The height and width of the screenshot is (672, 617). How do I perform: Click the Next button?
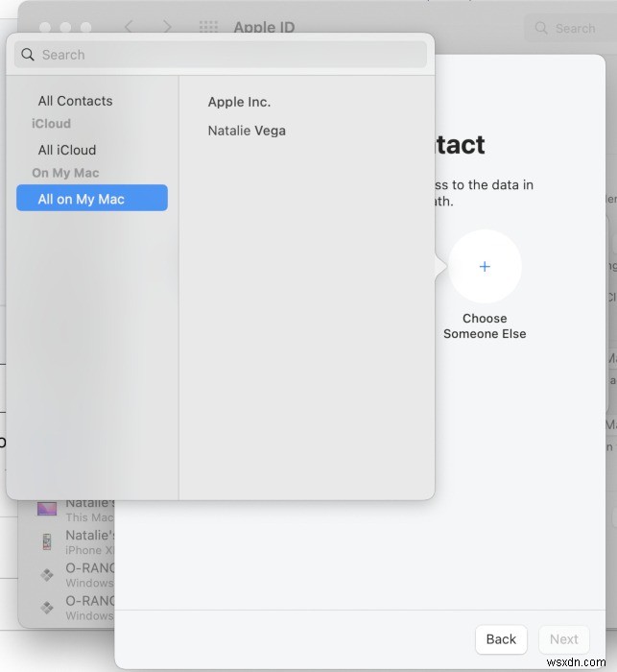point(564,639)
